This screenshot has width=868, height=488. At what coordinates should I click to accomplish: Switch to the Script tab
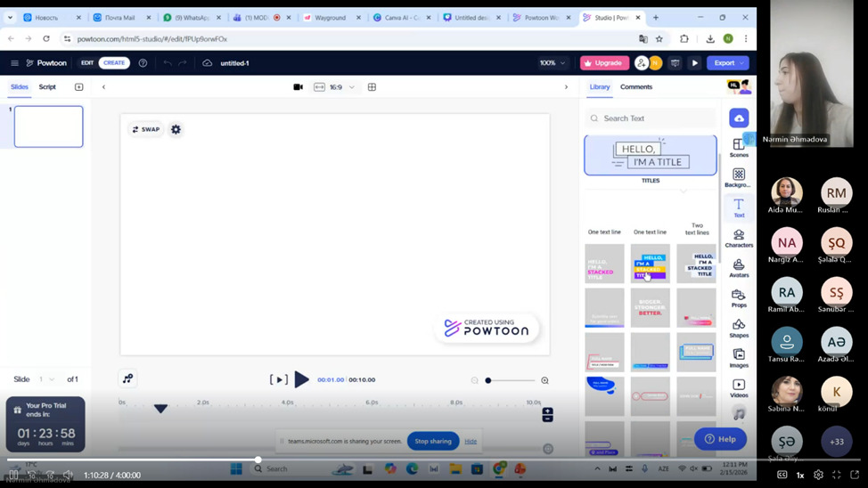point(47,87)
